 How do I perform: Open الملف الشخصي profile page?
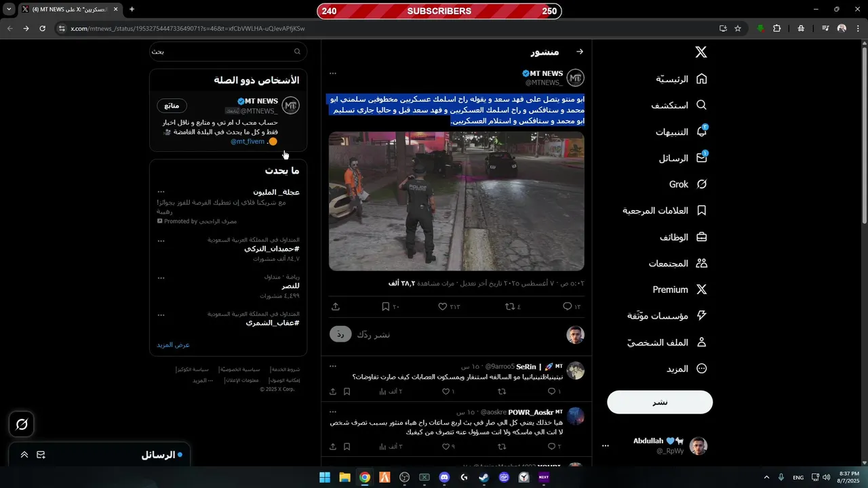[x=667, y=342]
